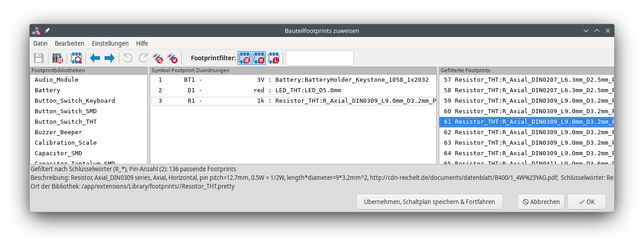Click Übernehmen, Schaltplan speichern & Fortfahren
The image size is (644, 247).
pyautogui.click(x=429, y=202)
